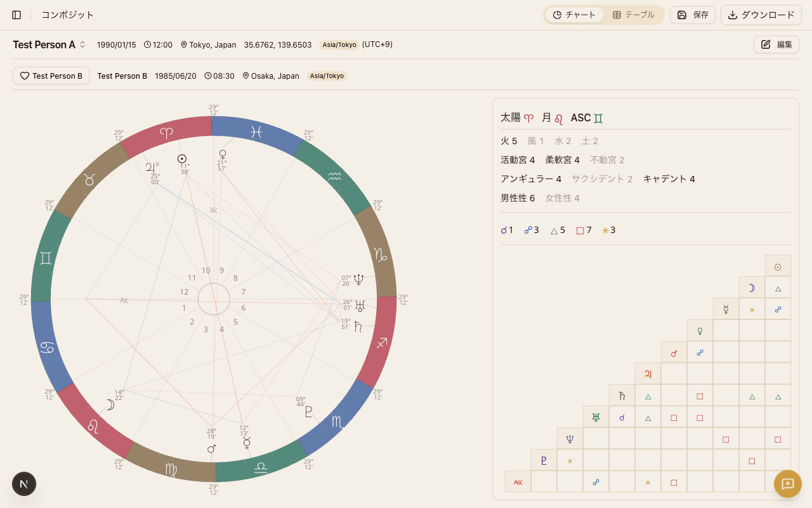Select the Neptune trident symbol on chart
Viewport: 812px width, 508px height.
360,279
